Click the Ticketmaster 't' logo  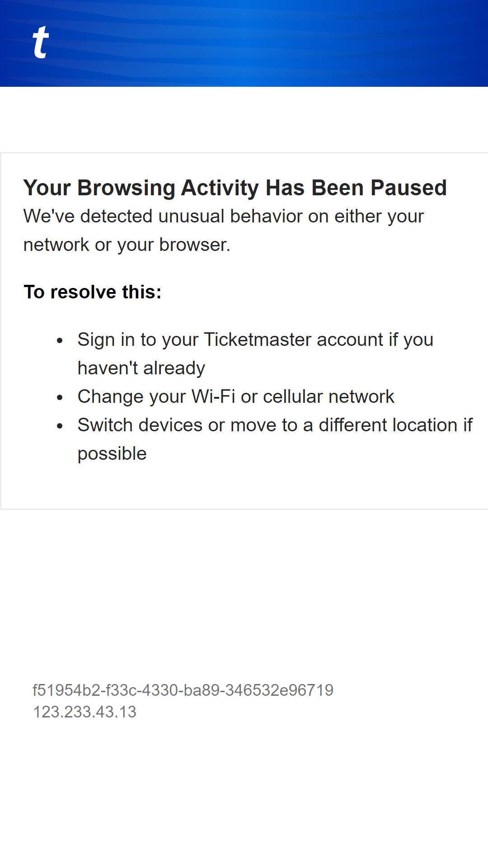coord(41,42)
